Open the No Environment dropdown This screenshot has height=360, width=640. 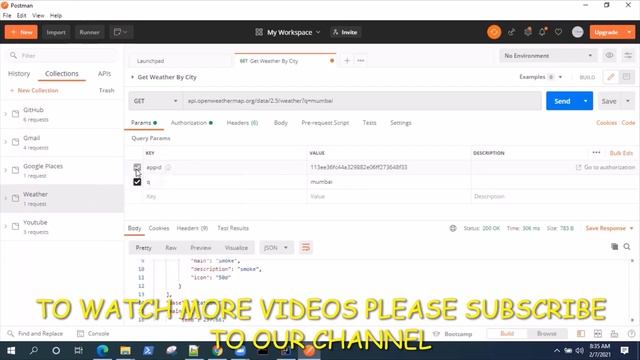[548, 56]
